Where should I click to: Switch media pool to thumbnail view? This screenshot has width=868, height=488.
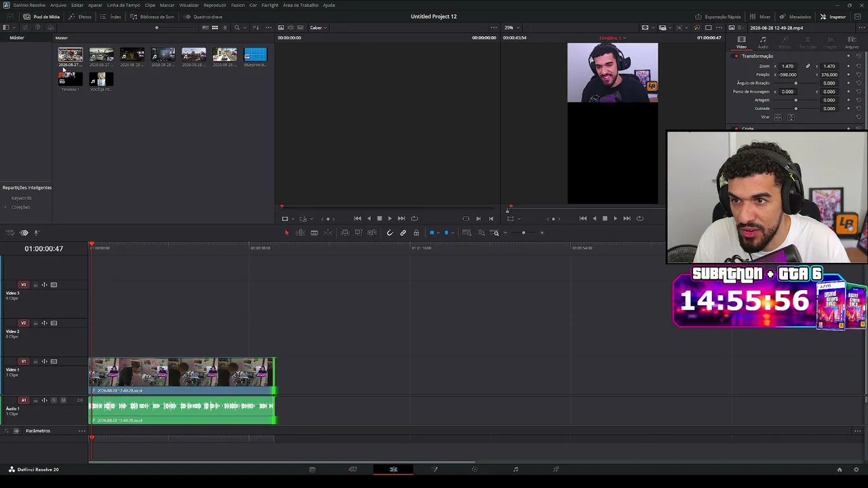click(215, 28)
